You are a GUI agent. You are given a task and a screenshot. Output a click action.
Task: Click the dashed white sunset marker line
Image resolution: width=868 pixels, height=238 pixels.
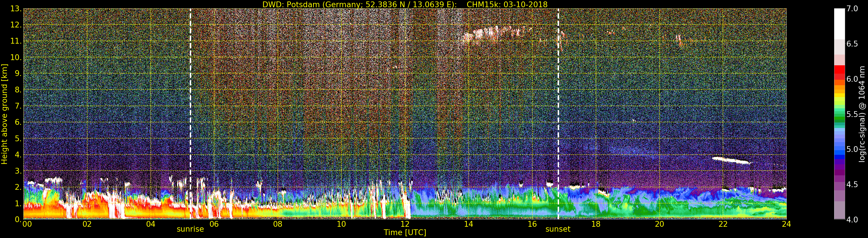coord(558,114)
